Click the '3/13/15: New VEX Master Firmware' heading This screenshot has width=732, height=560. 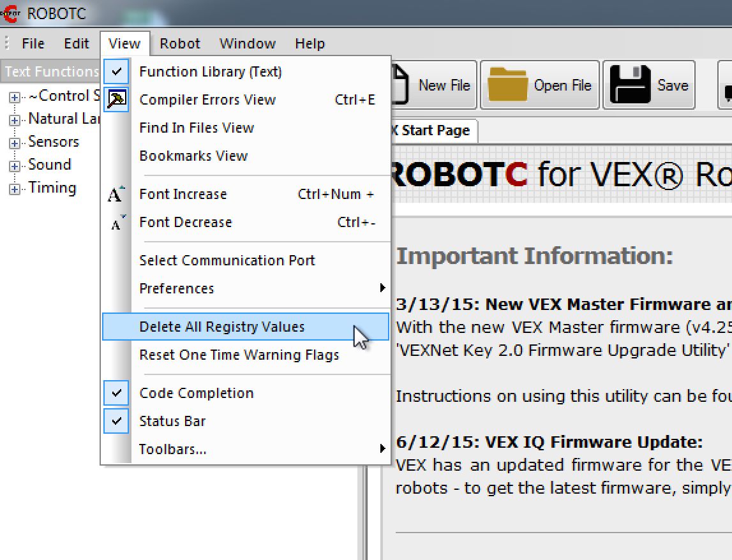pos(564,304)
